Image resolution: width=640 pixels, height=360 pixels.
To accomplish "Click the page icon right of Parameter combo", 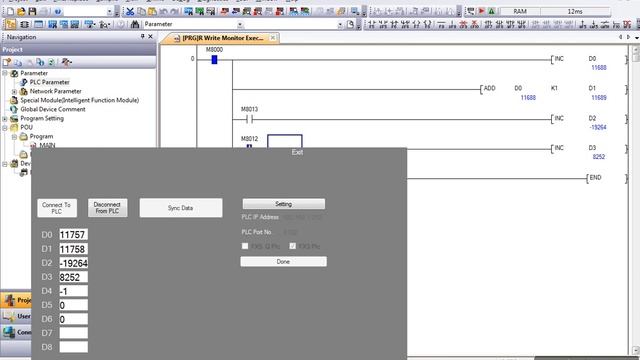I will 350,24.
